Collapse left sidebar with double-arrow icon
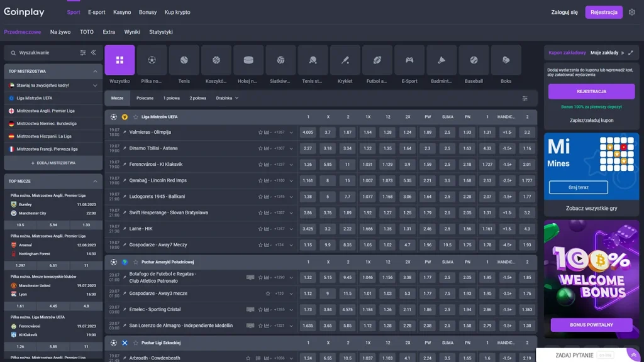This screenshot has height=362, width=644. 93,53
